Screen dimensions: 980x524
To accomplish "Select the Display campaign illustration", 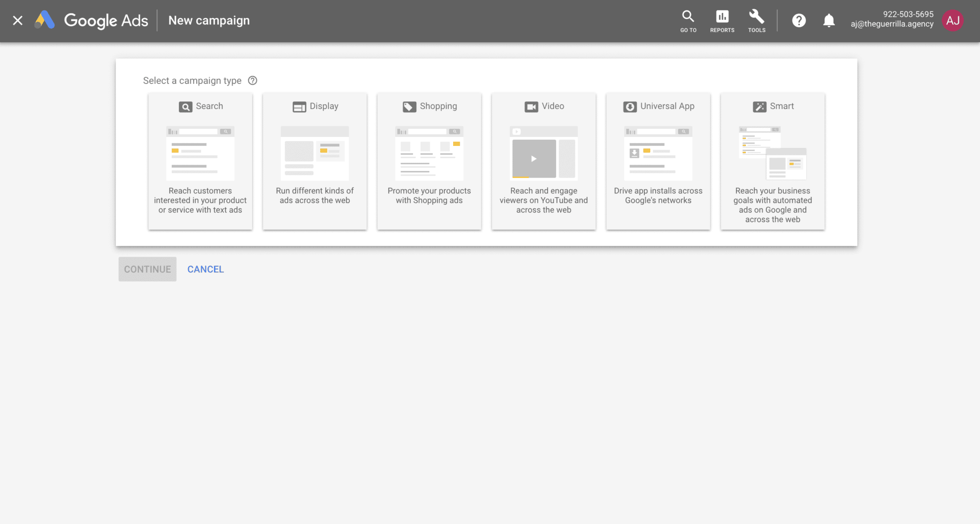I will [x=315, y=153].
